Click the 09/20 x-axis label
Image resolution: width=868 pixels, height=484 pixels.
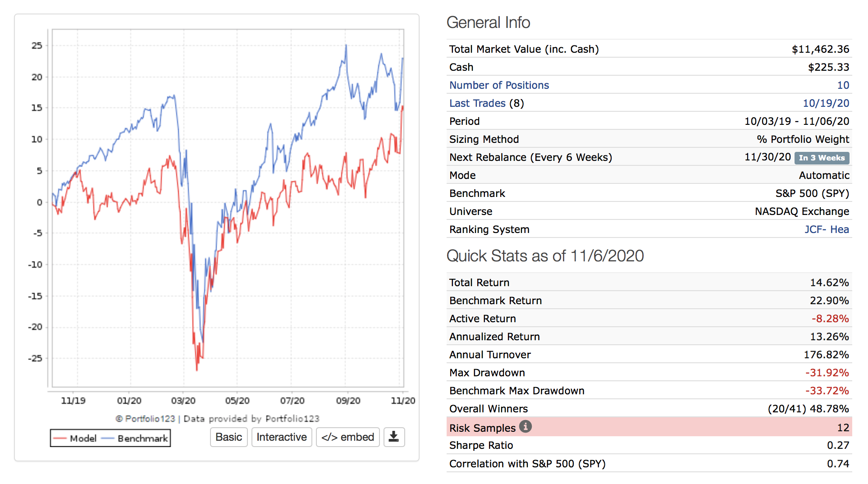tap(348, 401)
